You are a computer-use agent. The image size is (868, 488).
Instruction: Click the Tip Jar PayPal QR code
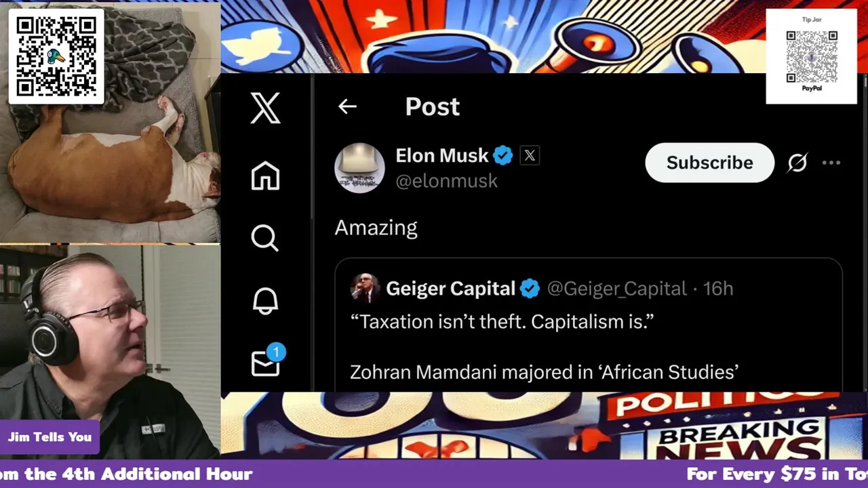click(812, 55)
